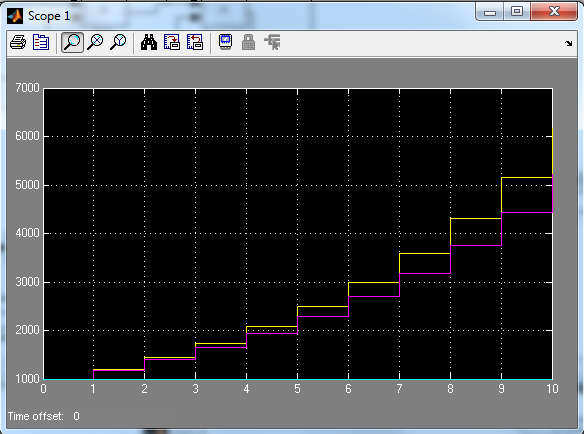The image size is (584, 434).
Task: Click the MATLAB logo in title bar
Action: click(x=15, y=16)
